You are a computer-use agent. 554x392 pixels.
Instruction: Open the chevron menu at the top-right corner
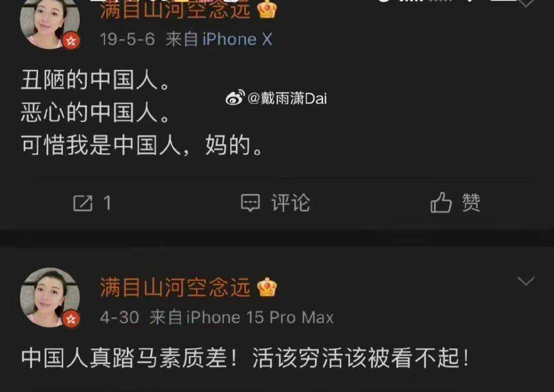coord(526,4)
